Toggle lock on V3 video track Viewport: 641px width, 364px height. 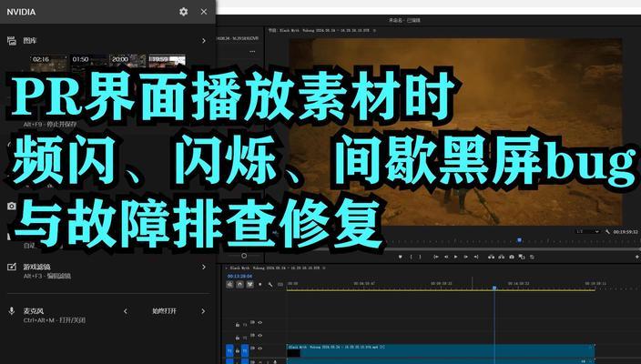click(237, 325)
